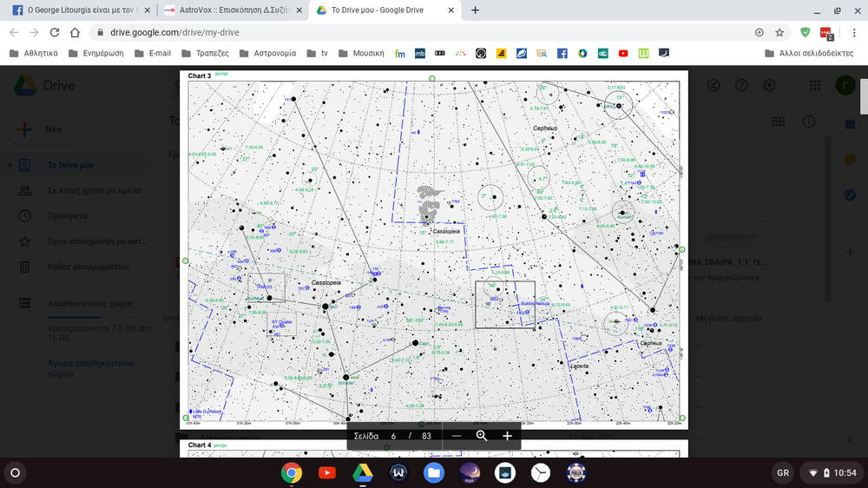Open Σε κοινή χρήση με εμένα
868x488 pixels.
pos(94,190)
